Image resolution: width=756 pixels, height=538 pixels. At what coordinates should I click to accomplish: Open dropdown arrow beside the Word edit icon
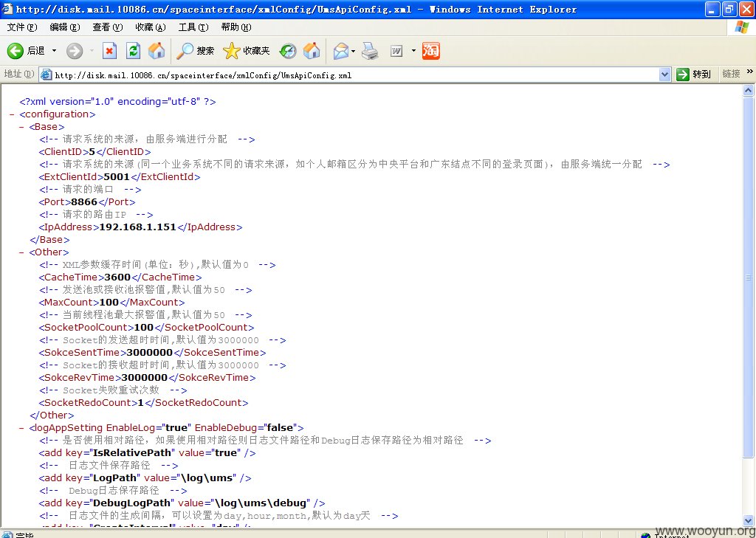(x=413, y=51)
